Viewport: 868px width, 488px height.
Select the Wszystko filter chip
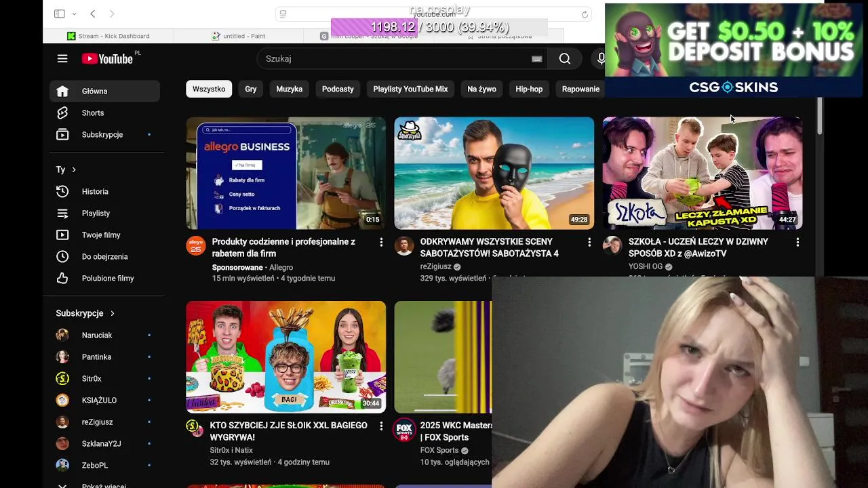[209, 89]
